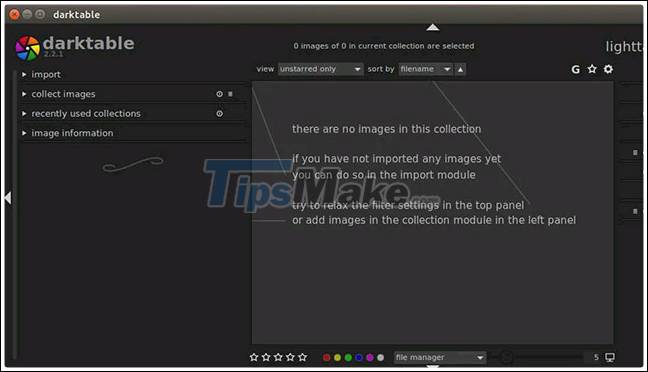Expand the import module
The width and height of the screenshot is (648, 372).
click(x=24, y=75)
